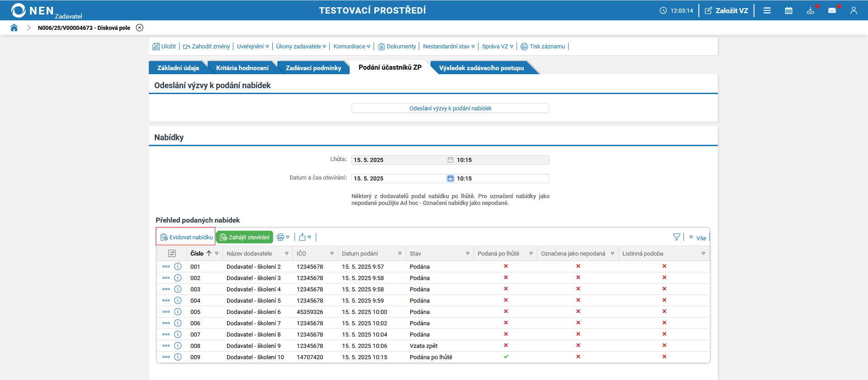Switch to Zadávací podmínky tab
The image size is (868, 380).
pos(313,68)
